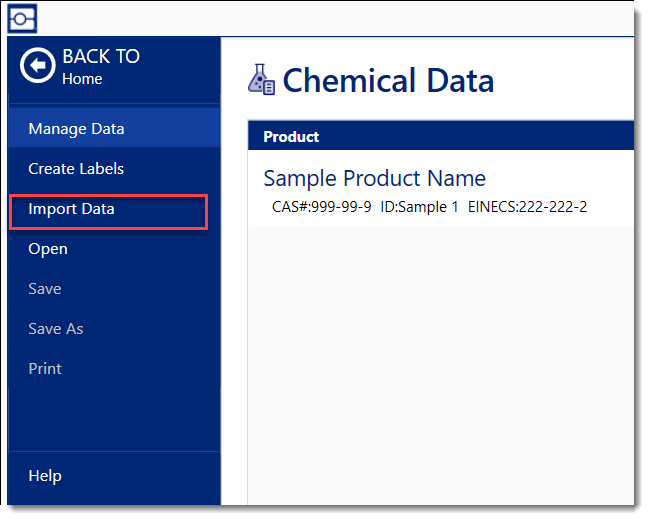Click Open in the left menu
The height and width of the screenshot is (520, 649).
[48, 249]
